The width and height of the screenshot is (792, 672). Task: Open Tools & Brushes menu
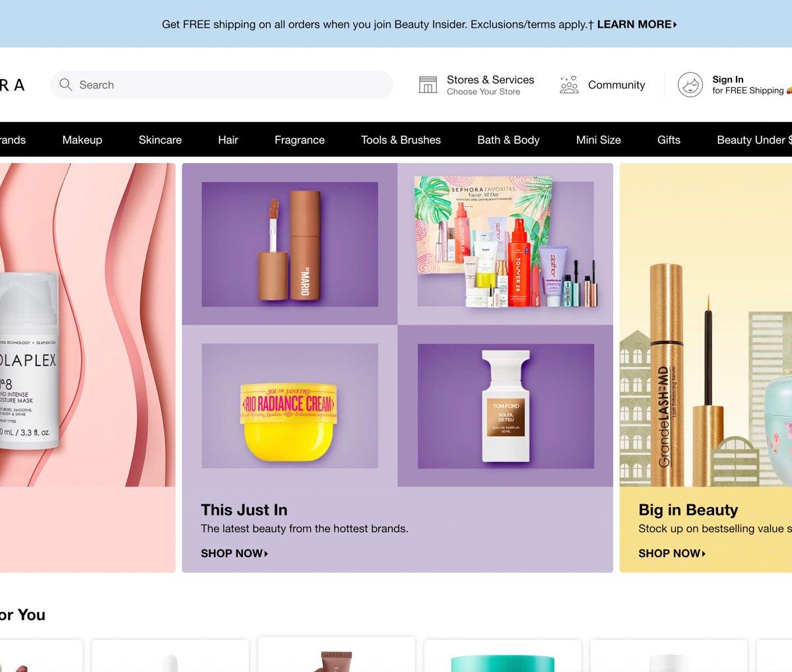(x=401, y=140)
